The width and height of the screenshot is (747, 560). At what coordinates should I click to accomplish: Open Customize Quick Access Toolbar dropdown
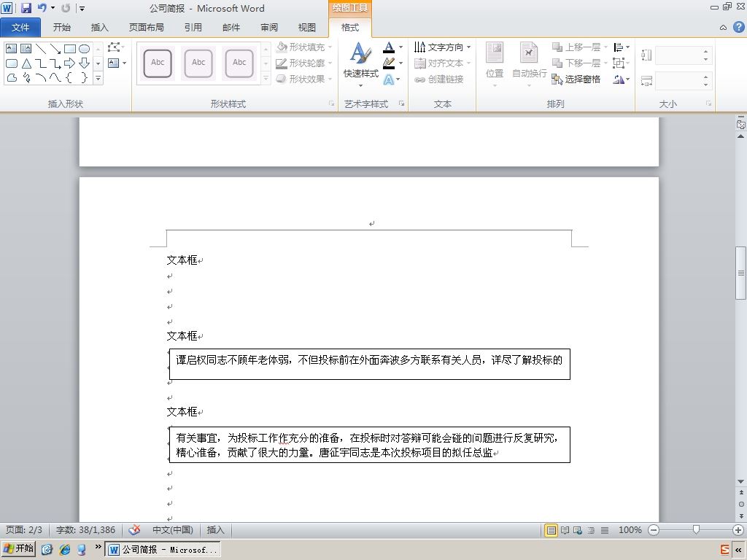(82, 8)
